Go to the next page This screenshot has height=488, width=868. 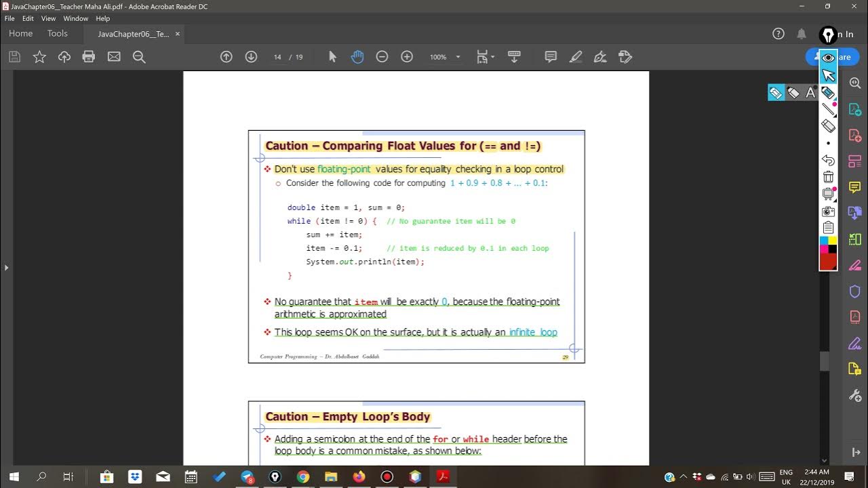pos(251,57)
